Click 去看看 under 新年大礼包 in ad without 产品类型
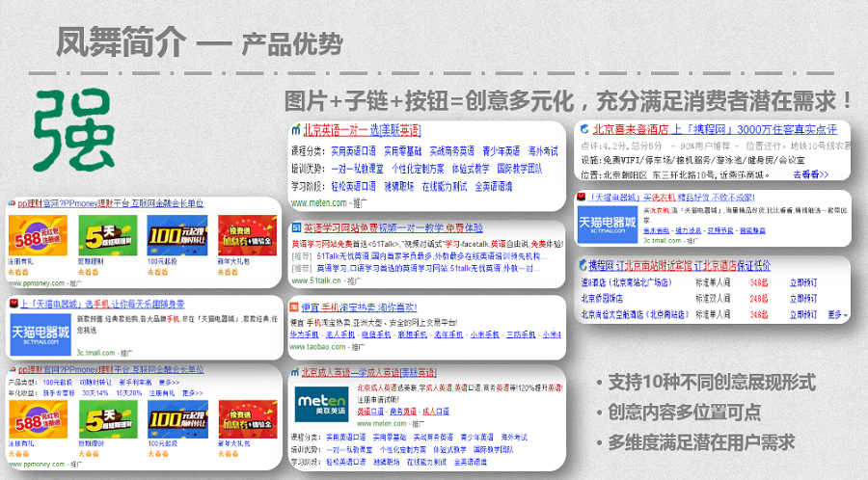Screen dimensions: 868x480 coord(228,272)
